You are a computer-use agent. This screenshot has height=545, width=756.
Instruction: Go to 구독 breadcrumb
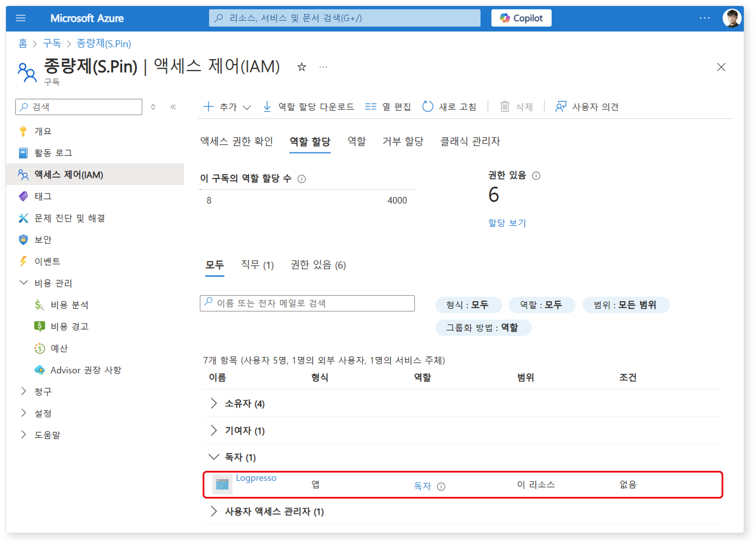(x=52, y=44)
